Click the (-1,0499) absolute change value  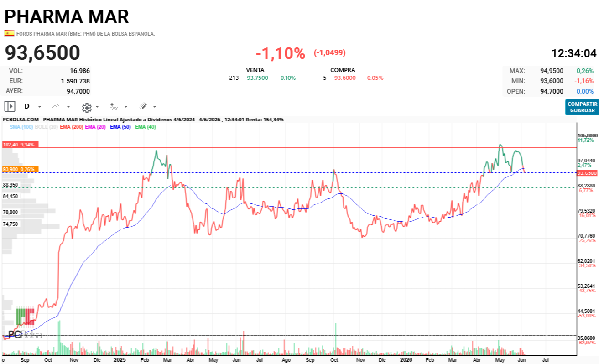pyautogui.click(x=330, y=53)
